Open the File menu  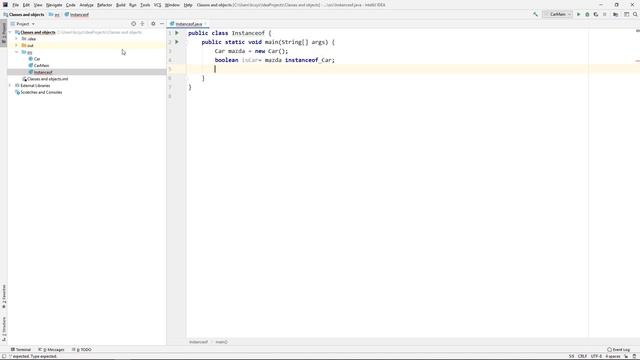[x=16, y=5]
